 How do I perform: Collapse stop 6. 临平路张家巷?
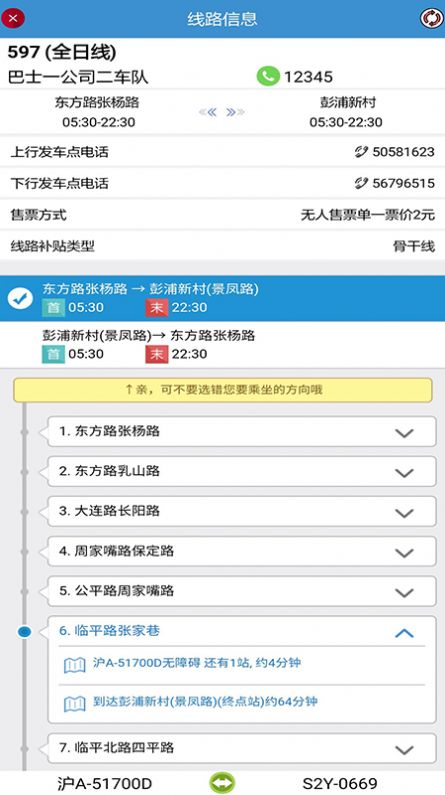[x=404, y=633]
